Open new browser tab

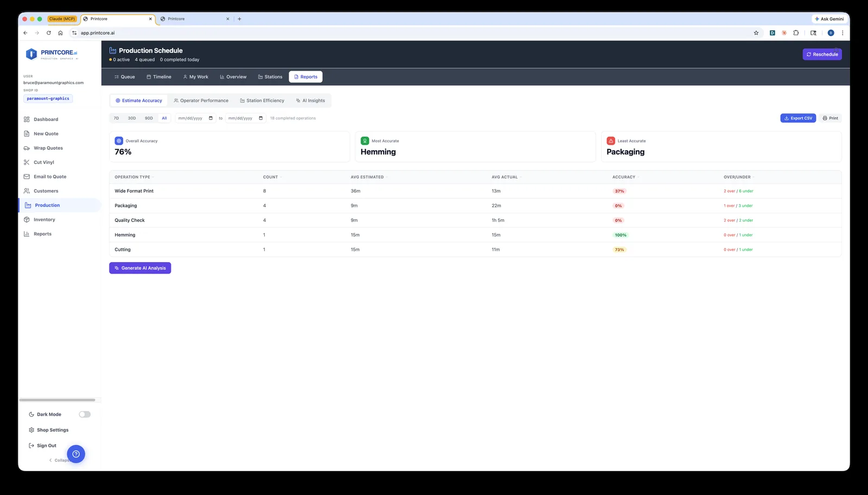pyautogui.click(x=239, y=19)
